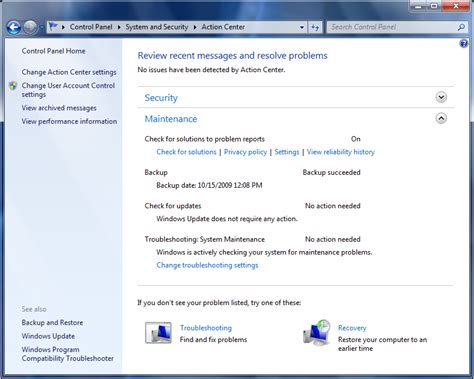This screenshot has height=379, width=474.
Task: Expand the Security section chevron
Action: 441,97
